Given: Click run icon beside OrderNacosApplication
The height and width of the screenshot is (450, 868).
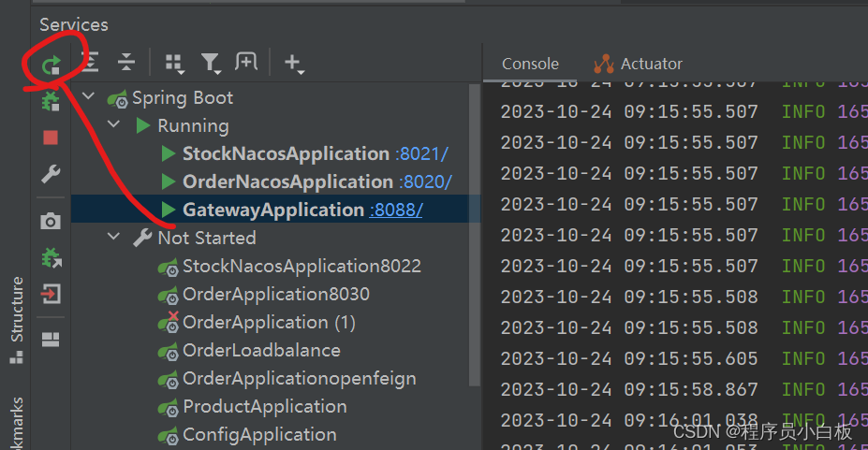Looking at the screenshot, I should [x=169, y=181].
